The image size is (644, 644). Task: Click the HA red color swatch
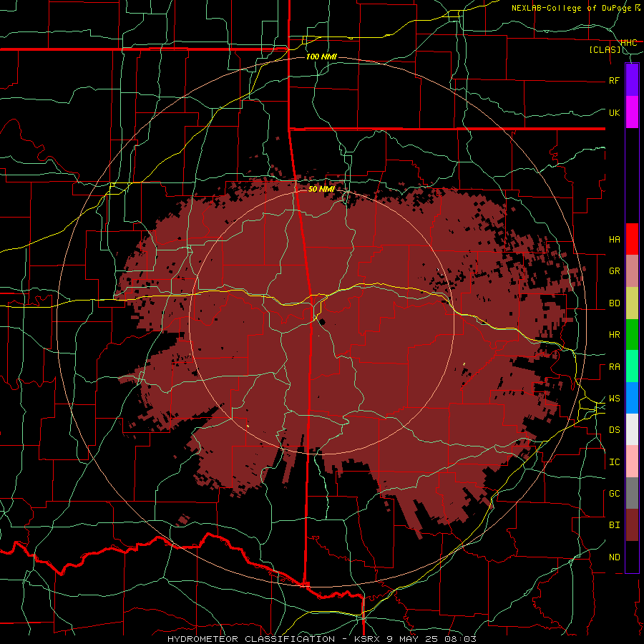pos(632,239)
